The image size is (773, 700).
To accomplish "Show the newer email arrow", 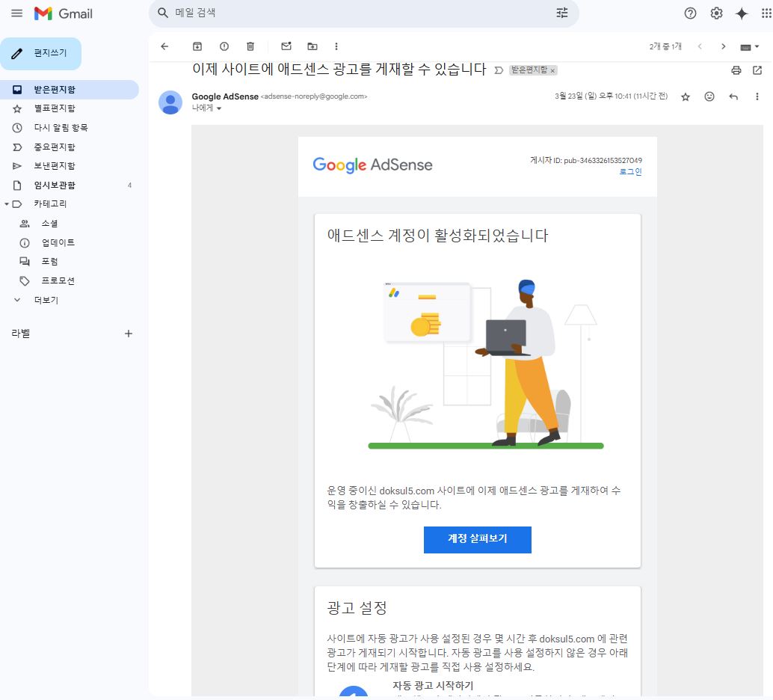I will pyautogui.click(x=700, y=46).
